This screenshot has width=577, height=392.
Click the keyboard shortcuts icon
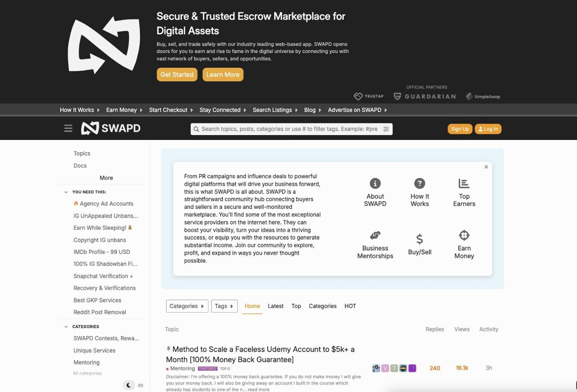[x=141, y=385]
